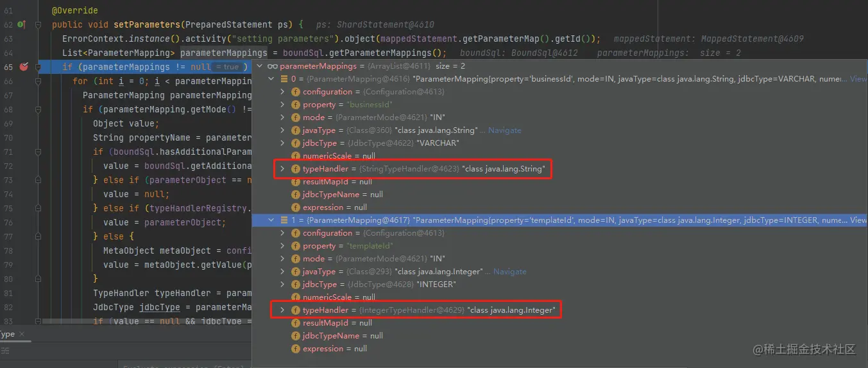Click the field icon of mode under entry 1
The height and width of the screenshot is (368, 868).
tap(296, 259)
